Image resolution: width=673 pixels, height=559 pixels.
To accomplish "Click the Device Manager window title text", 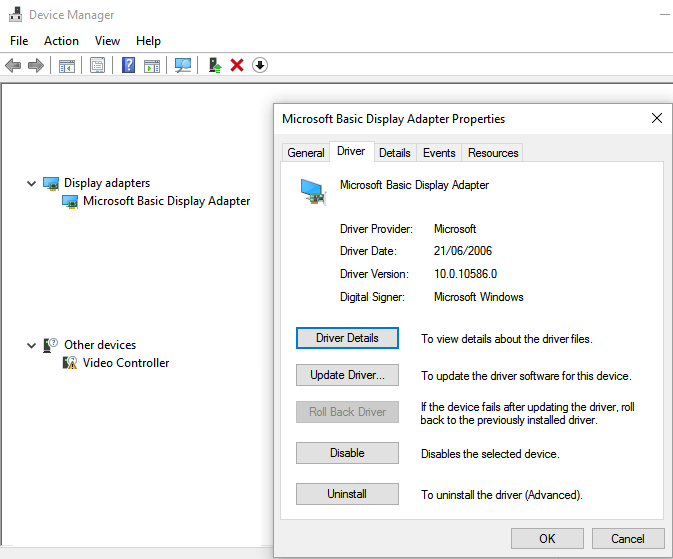I will [x=72, y=15].
